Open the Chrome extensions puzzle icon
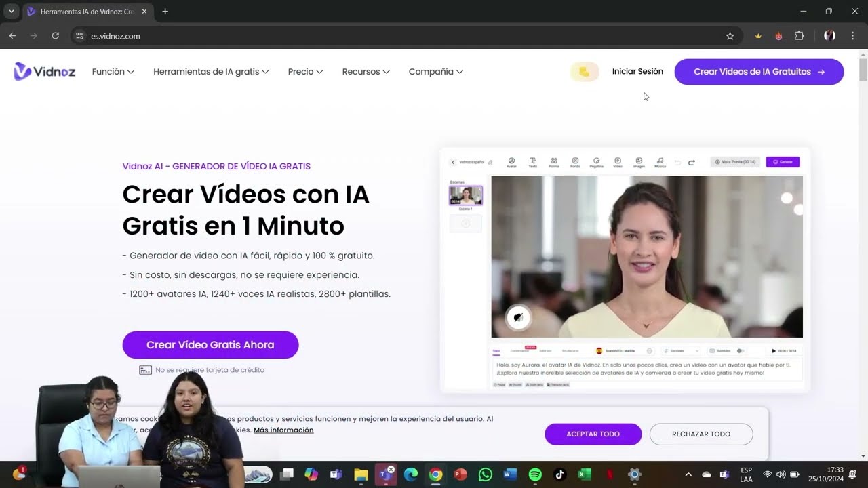Image resolution: width=868 pixels, height=488 pixels. (x=800, y=36)
